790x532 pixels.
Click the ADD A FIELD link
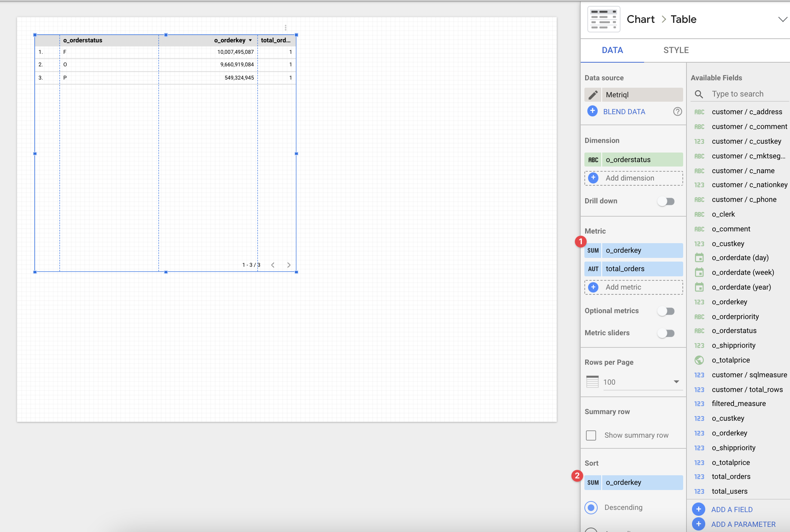coord(731,510)
